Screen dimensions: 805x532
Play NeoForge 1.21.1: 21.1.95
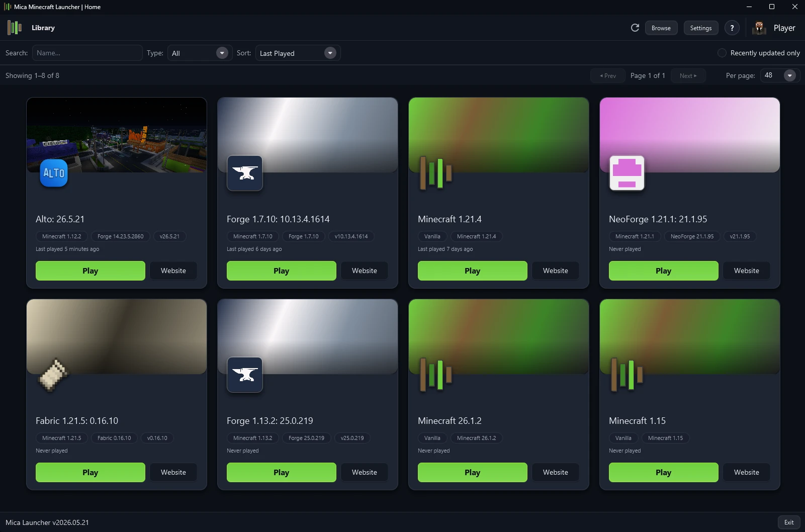664,271
